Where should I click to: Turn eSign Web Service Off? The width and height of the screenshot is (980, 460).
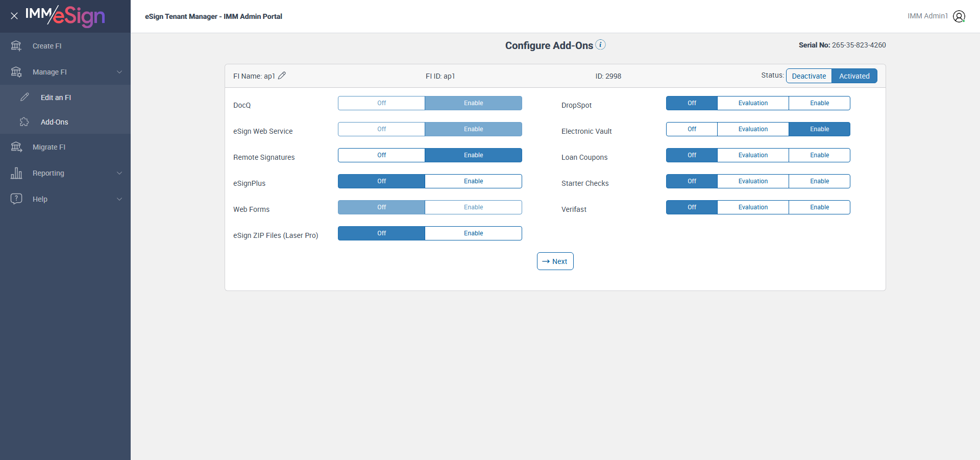click(x=381, y=129)
